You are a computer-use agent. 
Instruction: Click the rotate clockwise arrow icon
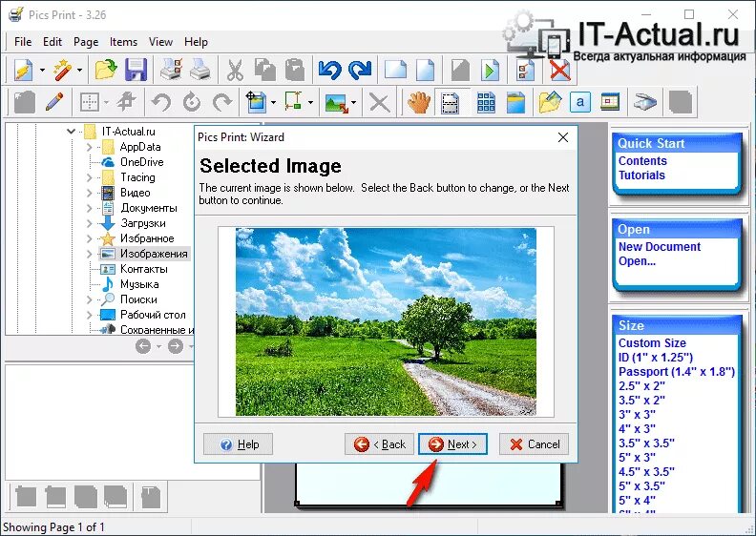coord(222,102)
